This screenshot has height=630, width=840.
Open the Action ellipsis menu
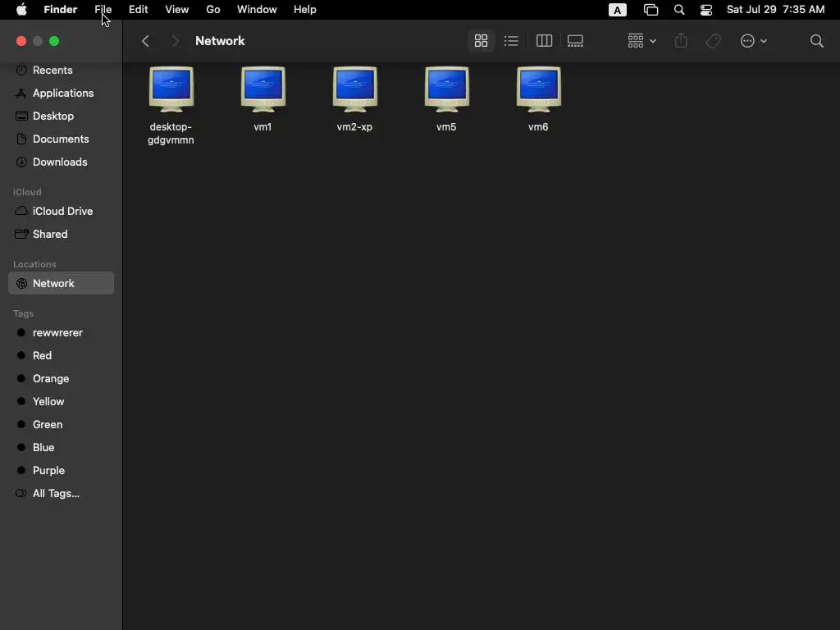pos(753,41)
